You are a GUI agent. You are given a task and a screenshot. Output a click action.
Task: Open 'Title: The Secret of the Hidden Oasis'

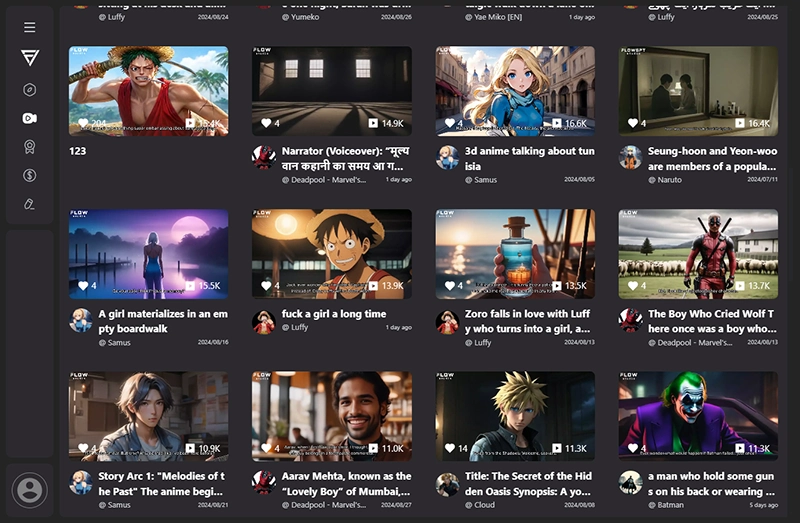[528, 484]
